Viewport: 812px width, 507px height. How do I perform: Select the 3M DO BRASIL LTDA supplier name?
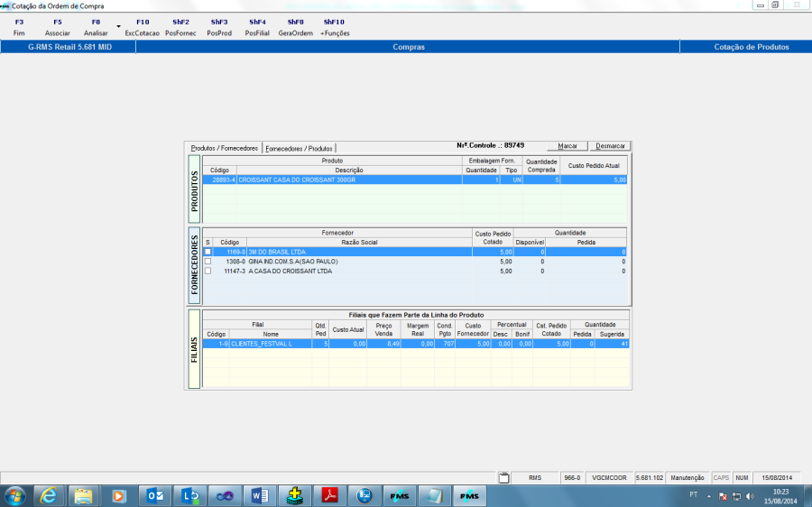(277, 253)
